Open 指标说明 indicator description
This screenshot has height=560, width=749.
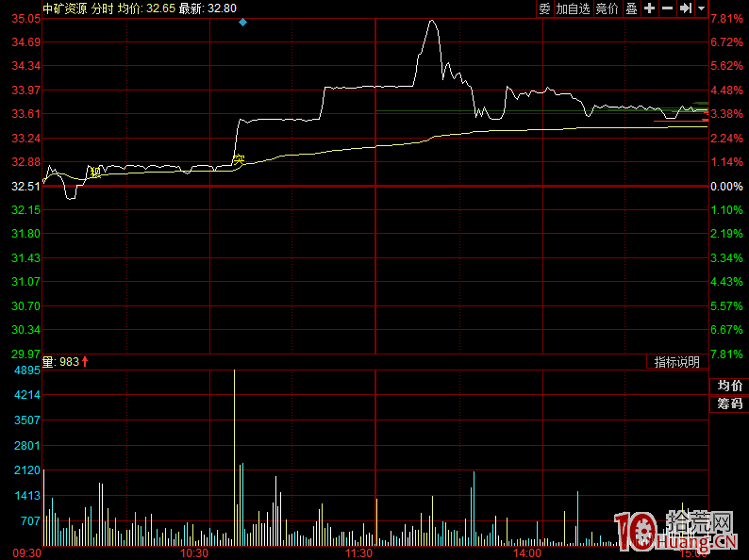pos(677,362)
